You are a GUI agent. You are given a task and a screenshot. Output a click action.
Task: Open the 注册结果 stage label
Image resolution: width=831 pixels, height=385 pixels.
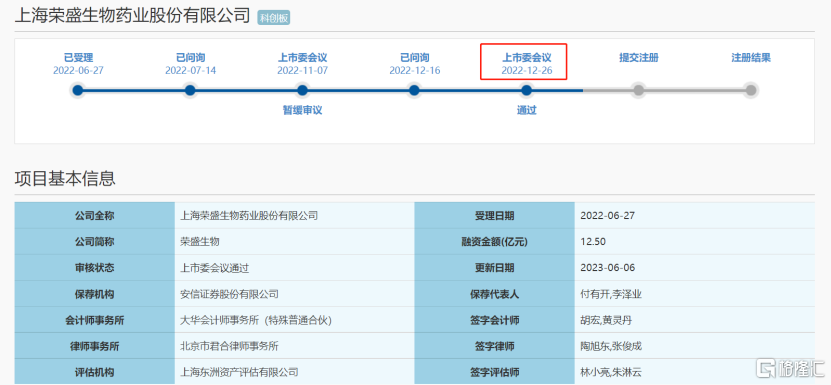click(751, 58)
